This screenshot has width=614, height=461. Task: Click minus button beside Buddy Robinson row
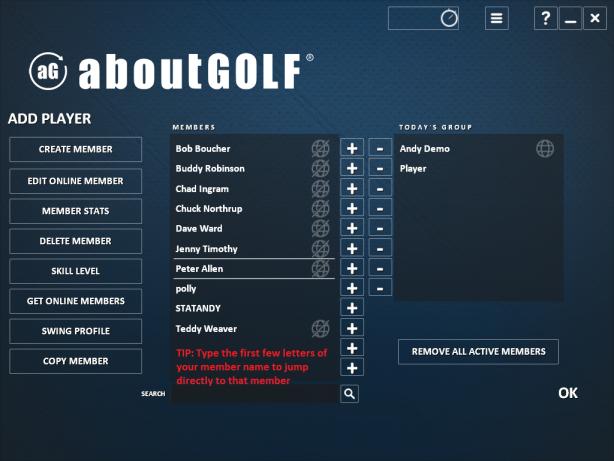(x=380, y=168)
